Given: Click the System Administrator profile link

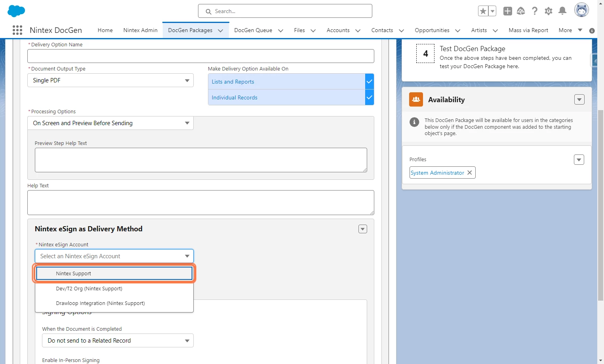Looking at the screenshot, I should (437, 173).
